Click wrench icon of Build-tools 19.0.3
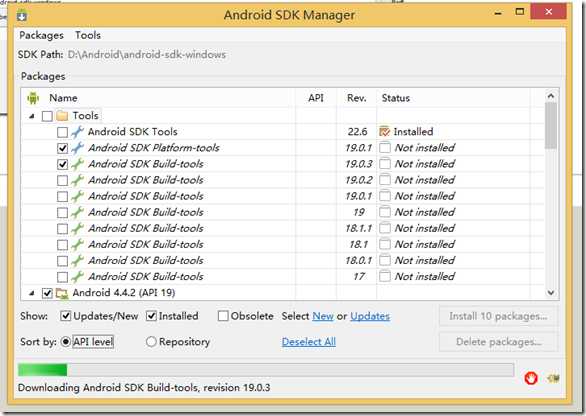Image resolution: width=586 pixels, height=416 pixels. click(77, 164)
